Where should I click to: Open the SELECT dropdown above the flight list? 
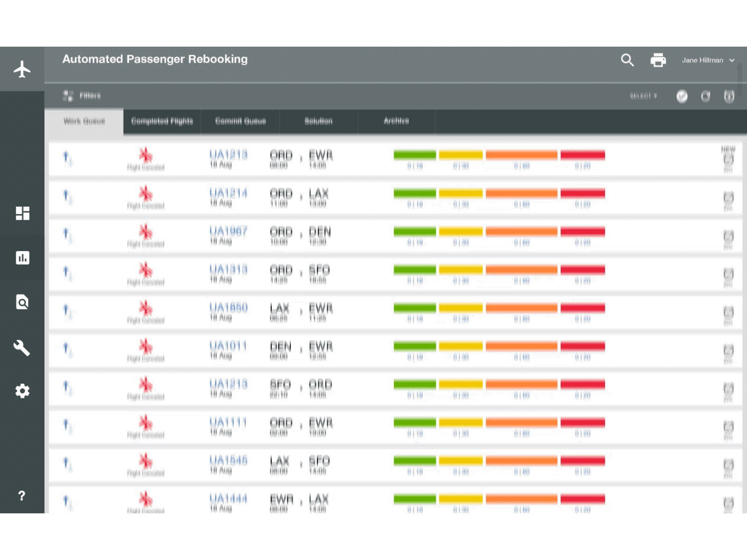click(644, 96)
